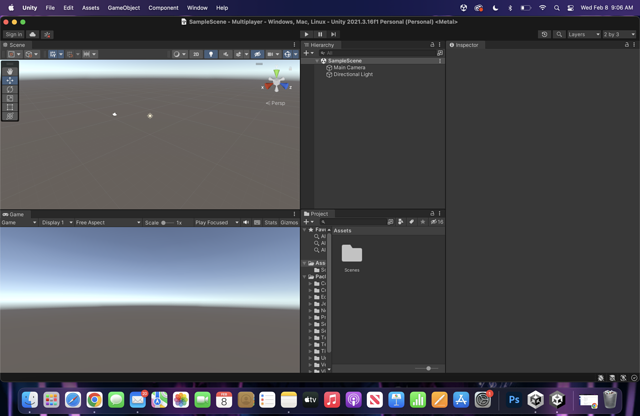640x416 pixels.
Task: Open Project plus create dropdown
Action: click(309, 222)
